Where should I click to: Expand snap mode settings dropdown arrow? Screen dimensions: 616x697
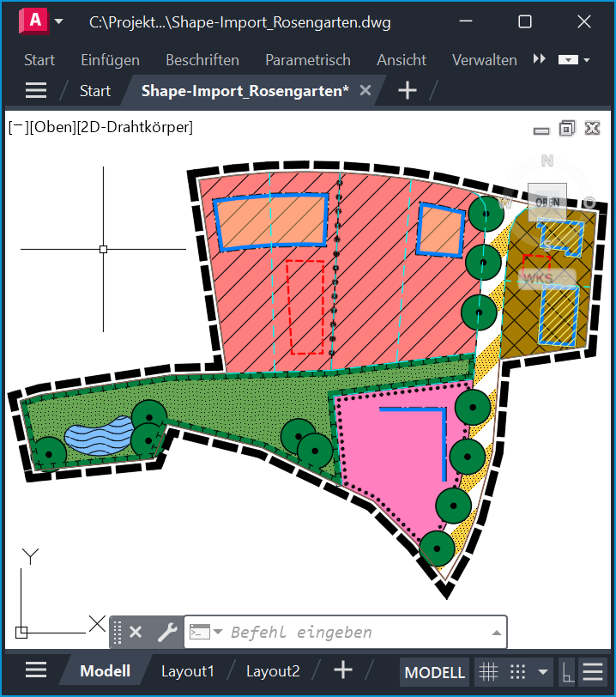click(542, 671)
